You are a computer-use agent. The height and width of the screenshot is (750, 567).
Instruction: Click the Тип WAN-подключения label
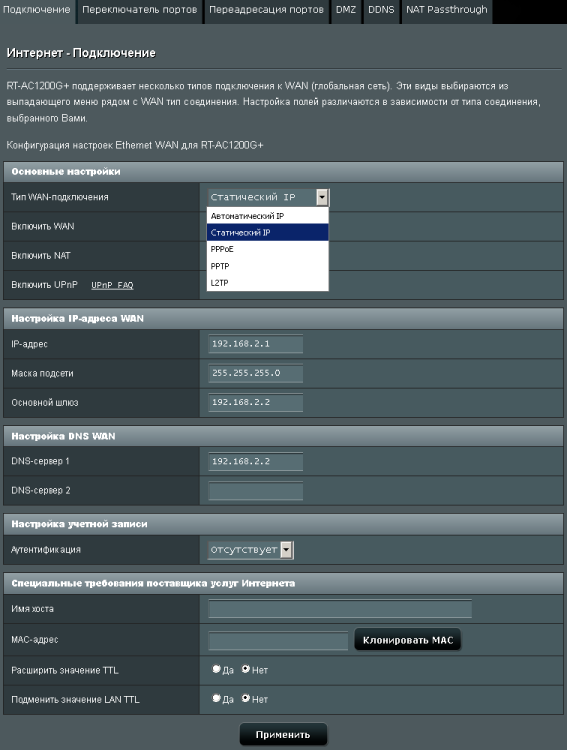tap(60, 197)
